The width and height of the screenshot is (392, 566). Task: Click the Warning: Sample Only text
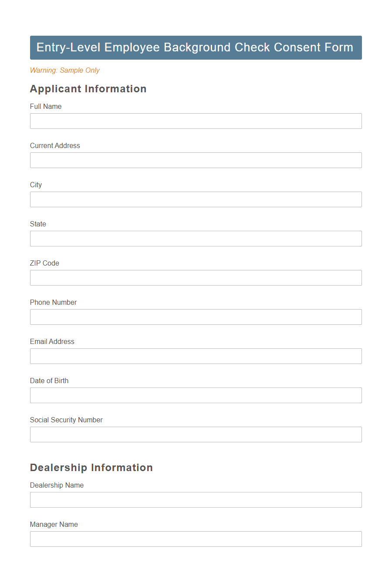(x=64, y=70)
